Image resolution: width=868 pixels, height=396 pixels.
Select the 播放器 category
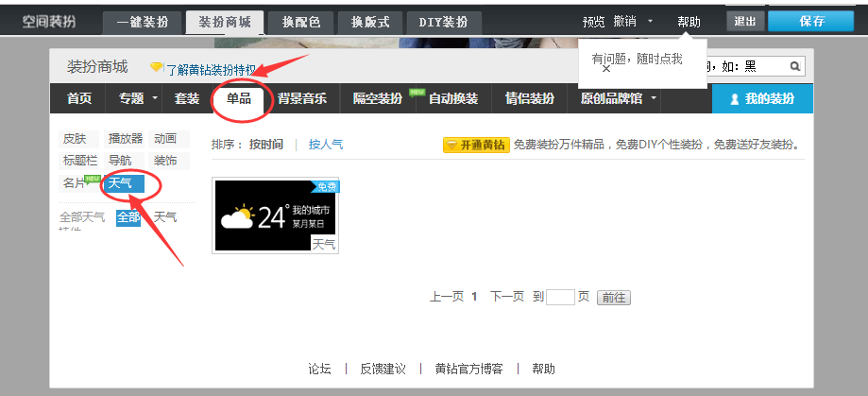coord(124,139)
